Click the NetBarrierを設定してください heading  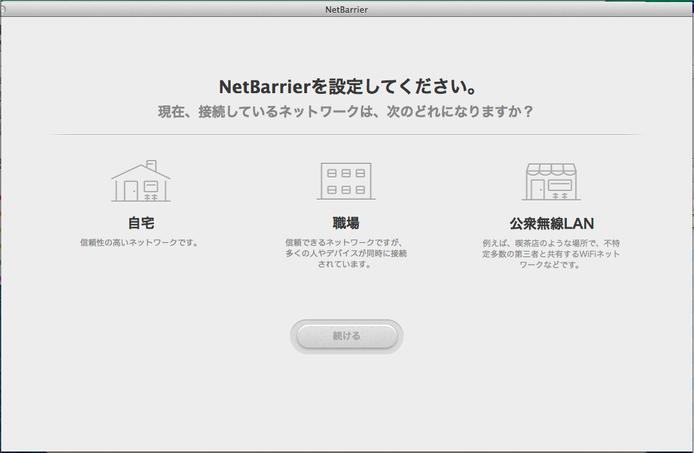tap(348, 87)
